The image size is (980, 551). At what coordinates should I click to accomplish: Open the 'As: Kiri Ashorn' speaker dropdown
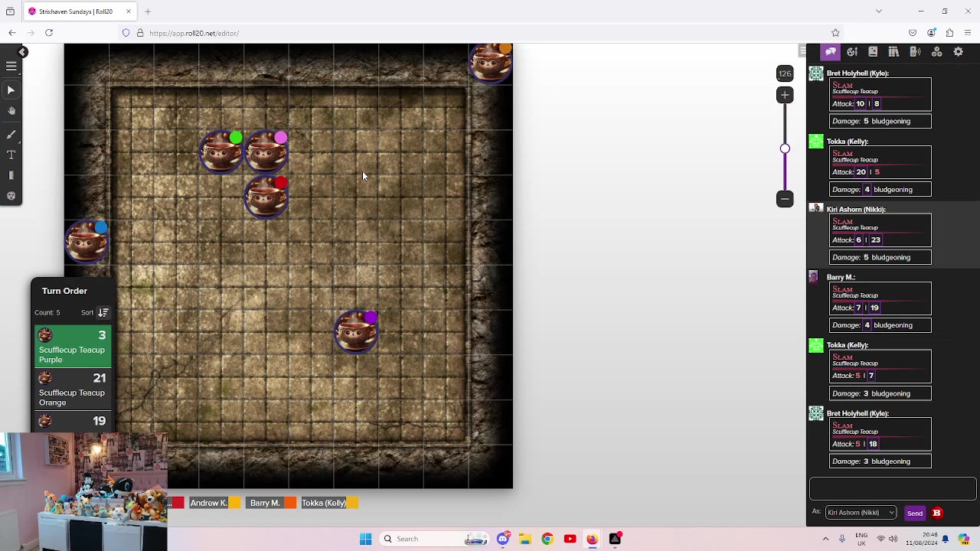(861, 513)
